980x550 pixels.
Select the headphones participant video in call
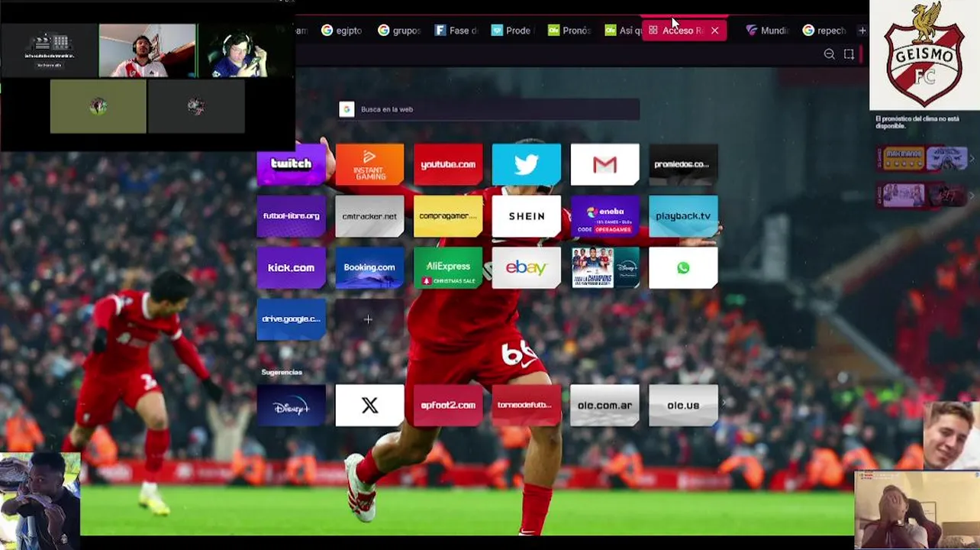245,50
